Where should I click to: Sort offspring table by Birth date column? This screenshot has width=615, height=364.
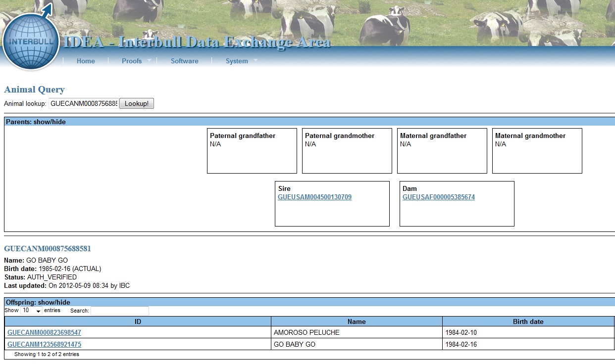(528, 321)
